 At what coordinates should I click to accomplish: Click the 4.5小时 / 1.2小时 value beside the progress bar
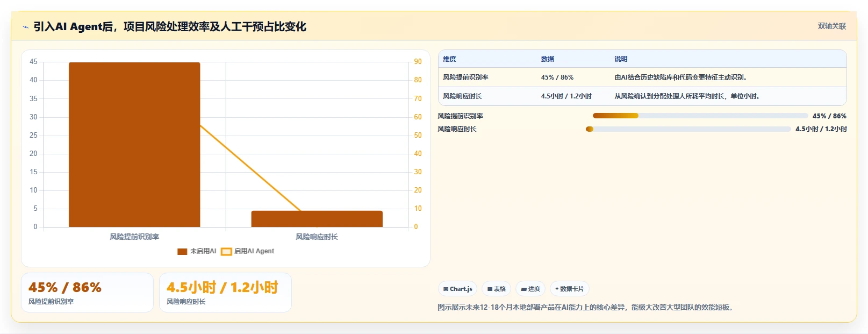821,129
